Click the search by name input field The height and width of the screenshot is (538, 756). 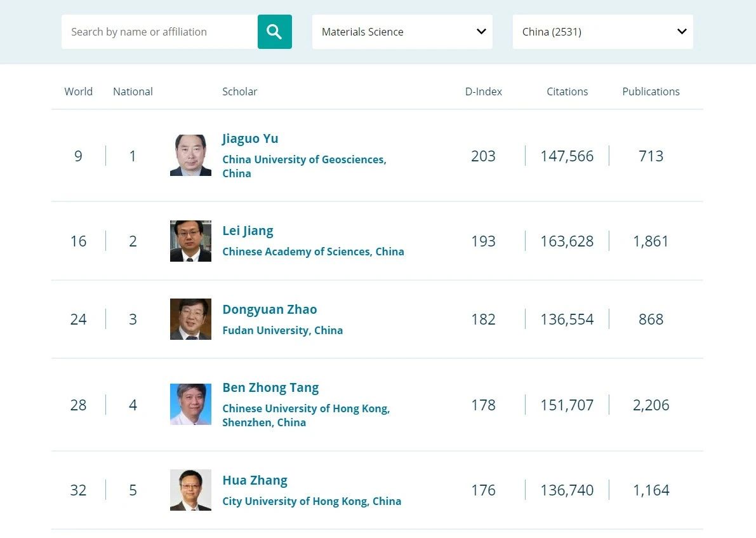[x=159, y=32]
